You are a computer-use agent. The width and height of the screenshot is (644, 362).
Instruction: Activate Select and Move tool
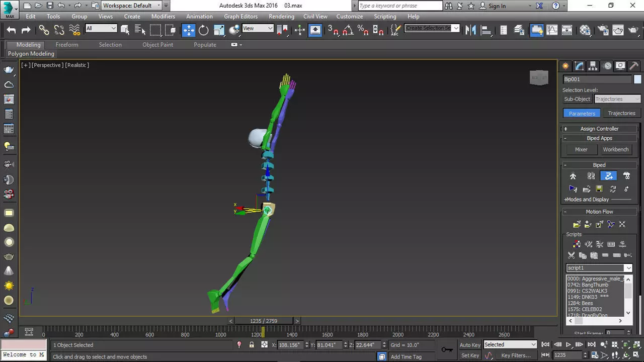(x=189, y=30)
